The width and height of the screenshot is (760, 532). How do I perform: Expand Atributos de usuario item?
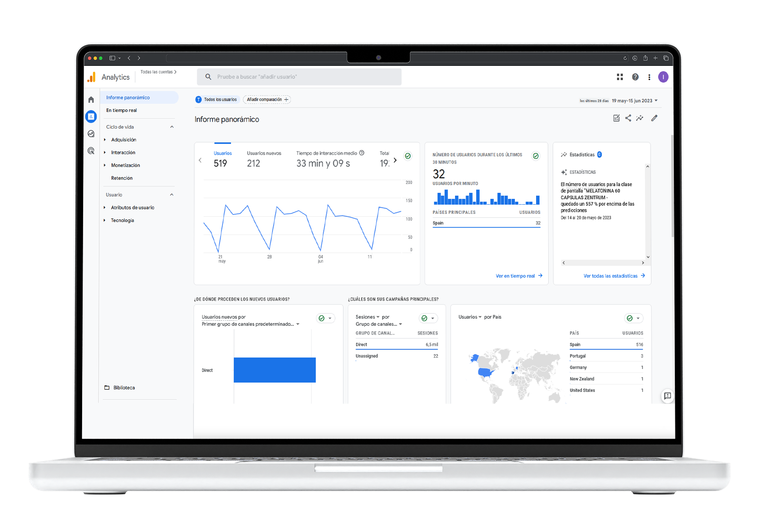coord(105,208)
